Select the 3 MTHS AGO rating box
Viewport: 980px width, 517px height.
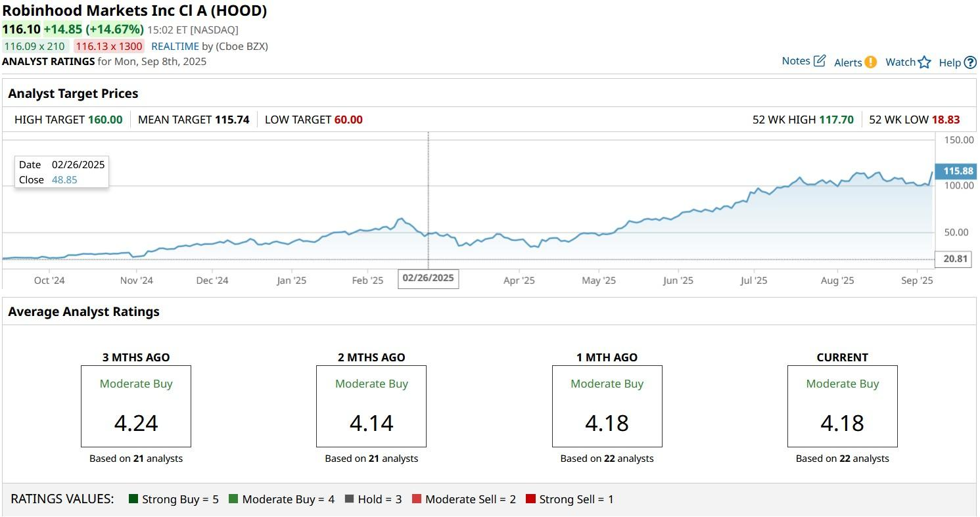coord(136,406)
